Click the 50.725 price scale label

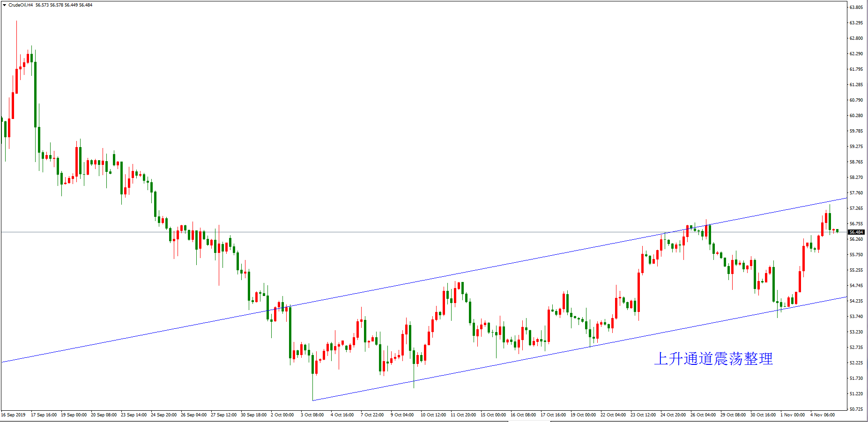856,409
